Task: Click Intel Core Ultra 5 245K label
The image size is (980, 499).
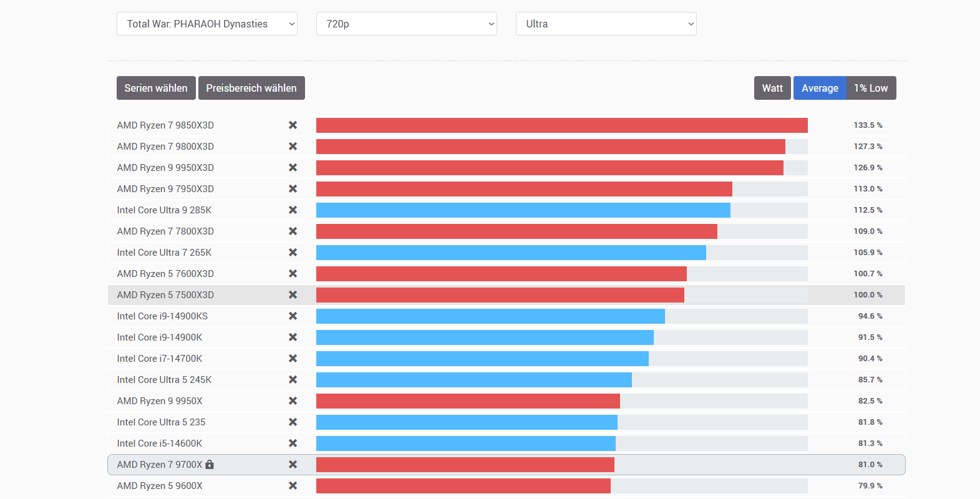Action: [x=164, y=380]
